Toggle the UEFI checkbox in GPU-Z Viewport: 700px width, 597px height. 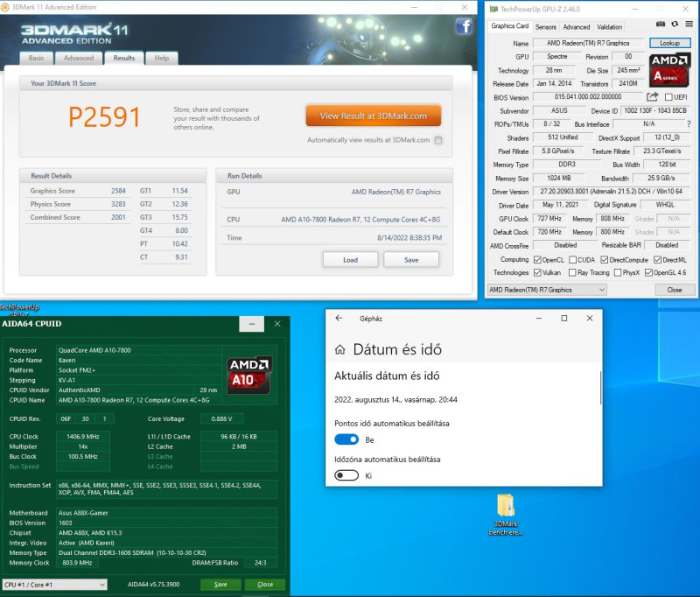668,97
